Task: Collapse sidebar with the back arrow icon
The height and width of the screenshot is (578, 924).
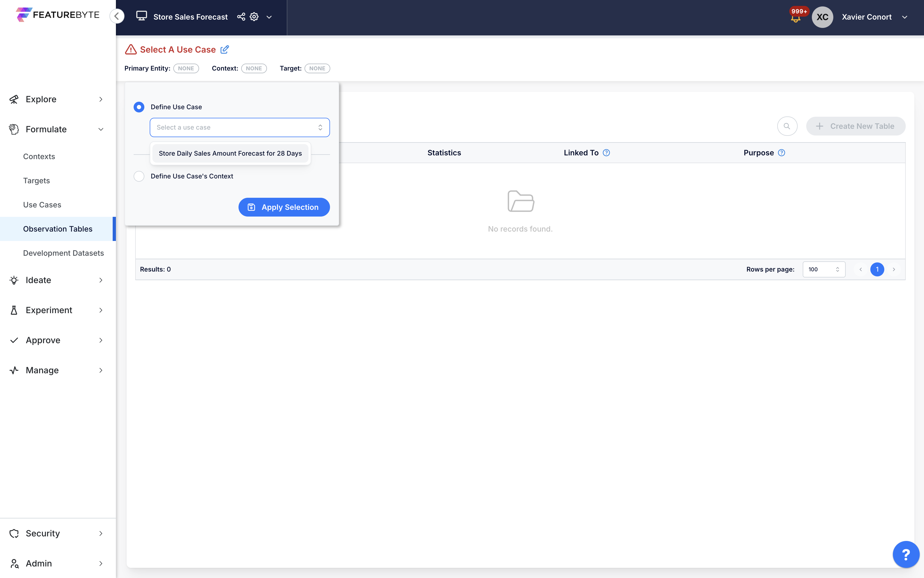Action: [x=117, y=16]
